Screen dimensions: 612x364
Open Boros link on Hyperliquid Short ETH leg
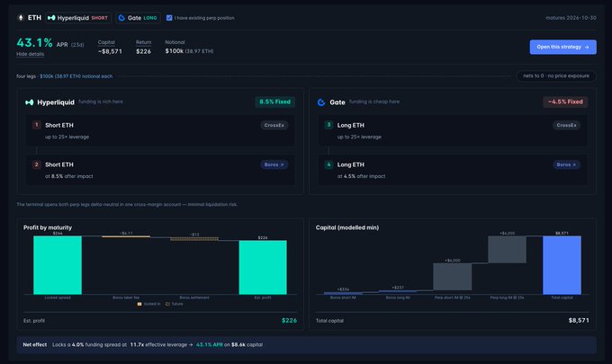click(274, 164)
